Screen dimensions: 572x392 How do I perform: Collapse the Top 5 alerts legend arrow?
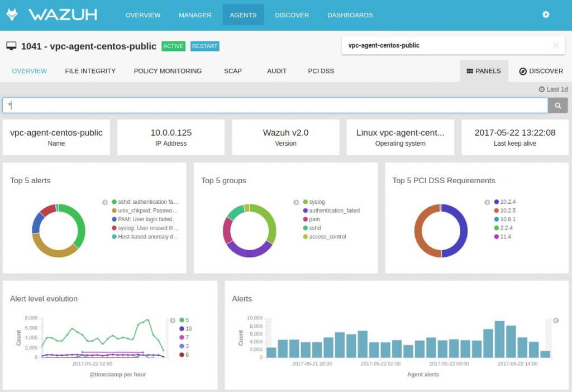pyautogui.click(x=105, y=202)
